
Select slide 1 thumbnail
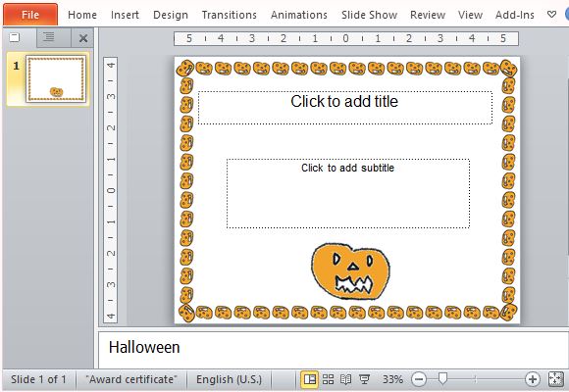pyautogui.click(x=56, y=78)
